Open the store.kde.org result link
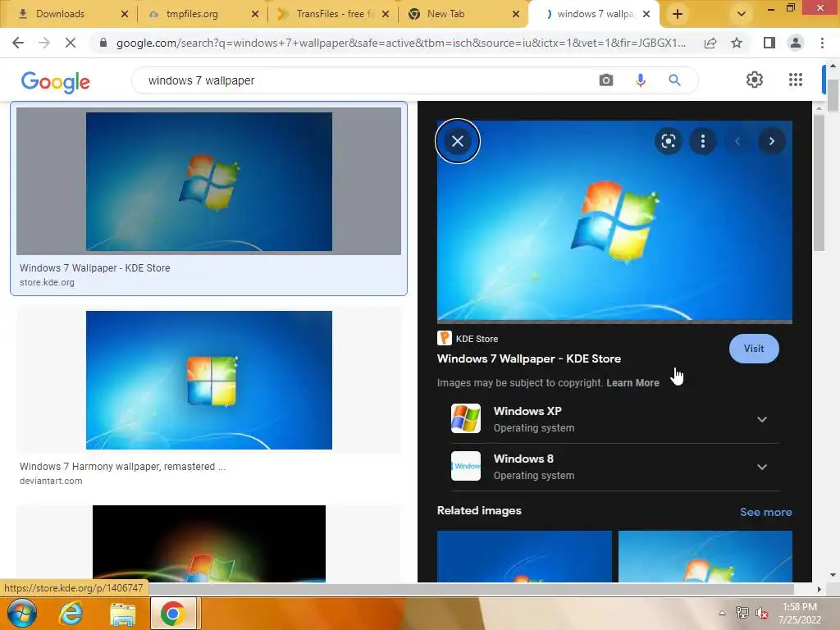840x630 pixels. tap(47, 282)
